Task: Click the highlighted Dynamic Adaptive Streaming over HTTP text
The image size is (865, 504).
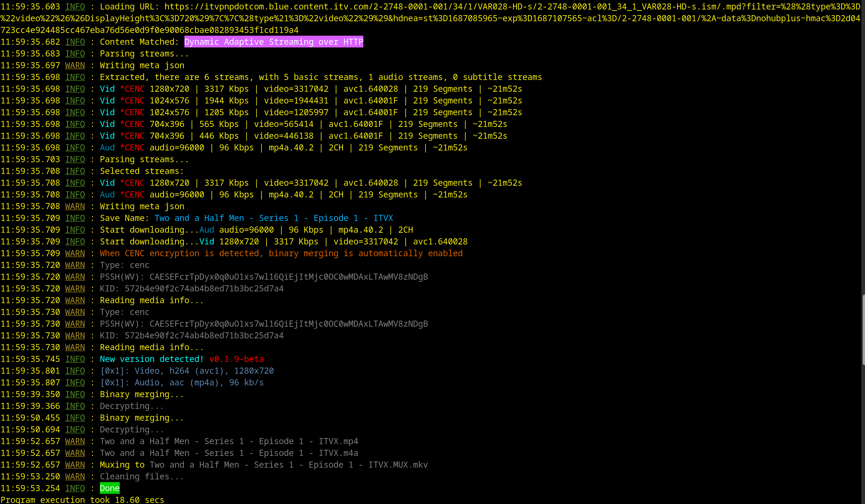Action: point(274,42)
